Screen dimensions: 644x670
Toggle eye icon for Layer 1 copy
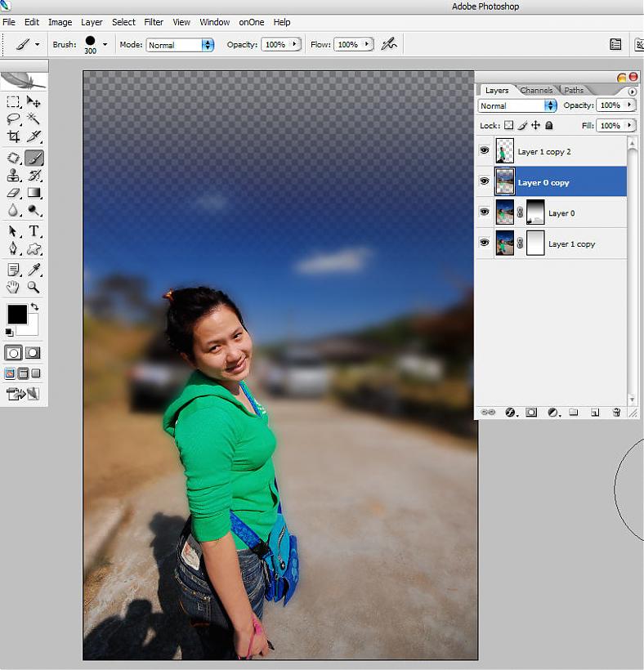point(484,243)
